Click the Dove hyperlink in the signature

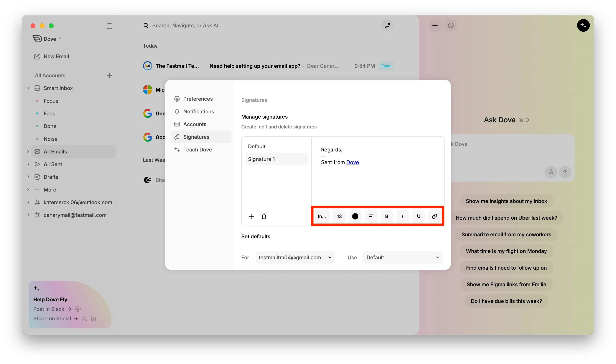click(x=352, y=162)
